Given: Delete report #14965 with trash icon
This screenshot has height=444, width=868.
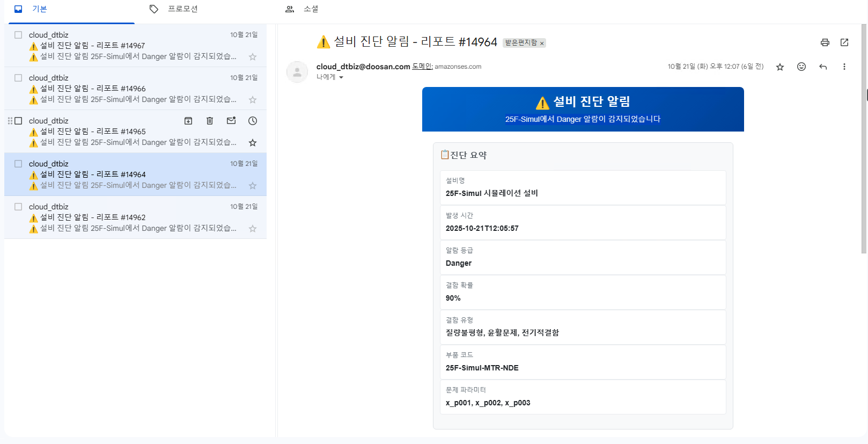Looking at the screenshot, I should point(210,121).
